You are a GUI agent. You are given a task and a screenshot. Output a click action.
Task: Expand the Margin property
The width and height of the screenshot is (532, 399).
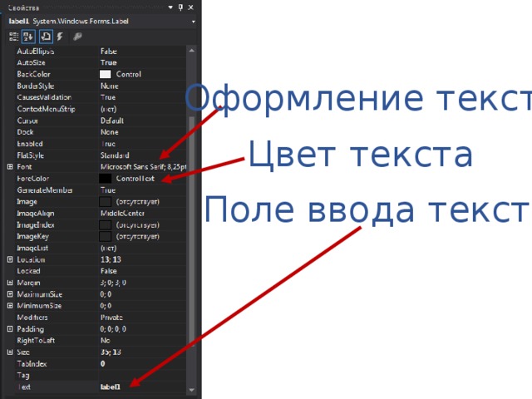click(x=10, y=283)
